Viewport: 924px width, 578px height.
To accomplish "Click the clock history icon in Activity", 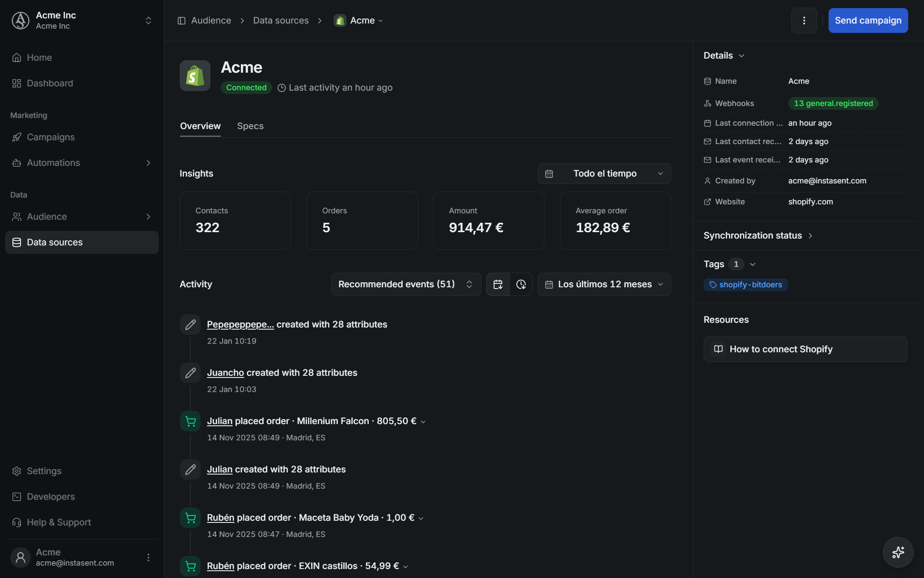I will pyautogui.click(x=521, y=284).
